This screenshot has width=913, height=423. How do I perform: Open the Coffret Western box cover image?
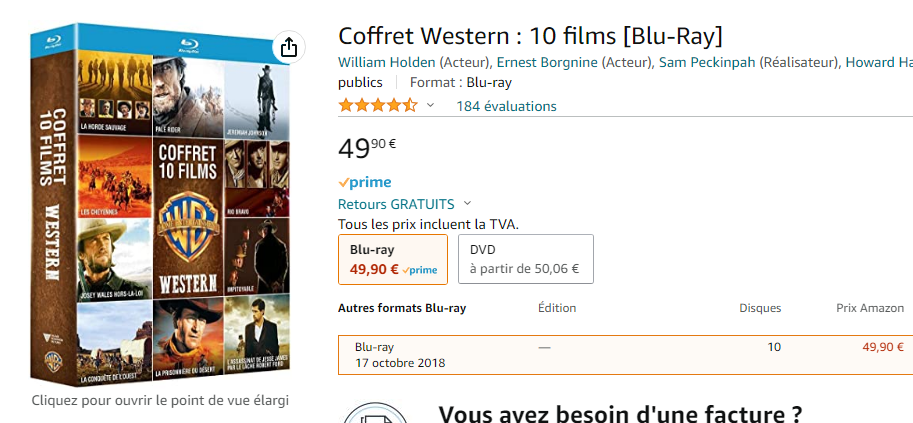160,210
